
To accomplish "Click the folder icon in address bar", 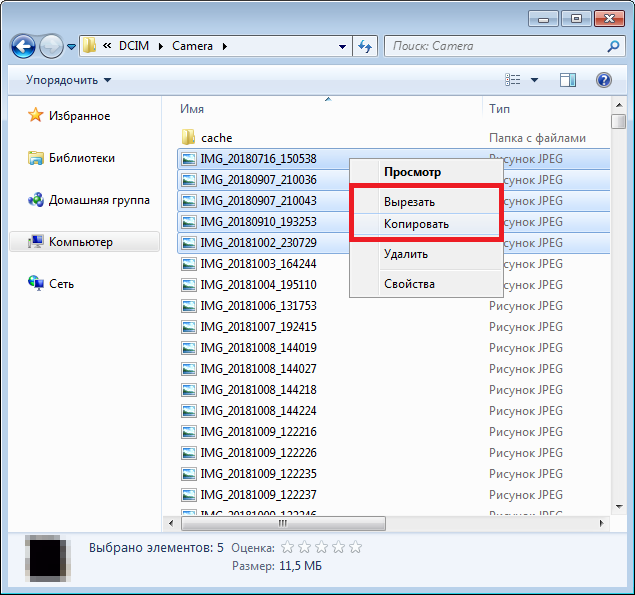I will click(x=89, y=46).
